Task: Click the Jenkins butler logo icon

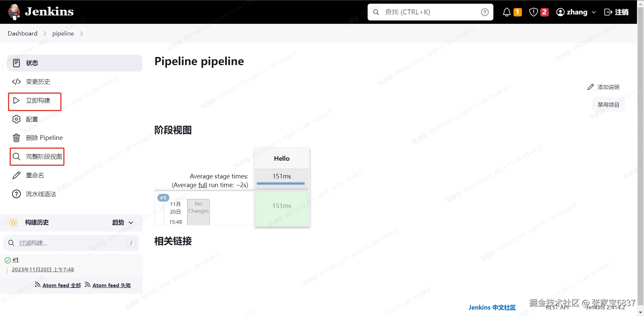Action: pos(14,12)
